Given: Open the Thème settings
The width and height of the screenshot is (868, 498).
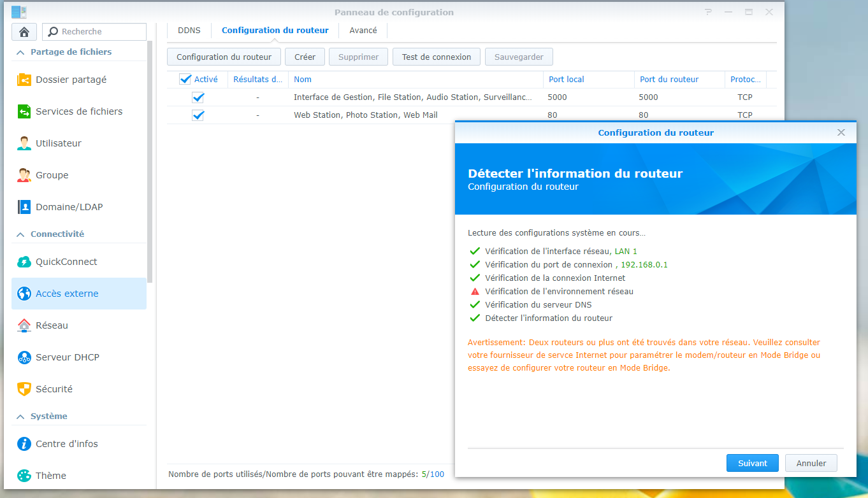Looking at the screenshot, I should 50,475.
